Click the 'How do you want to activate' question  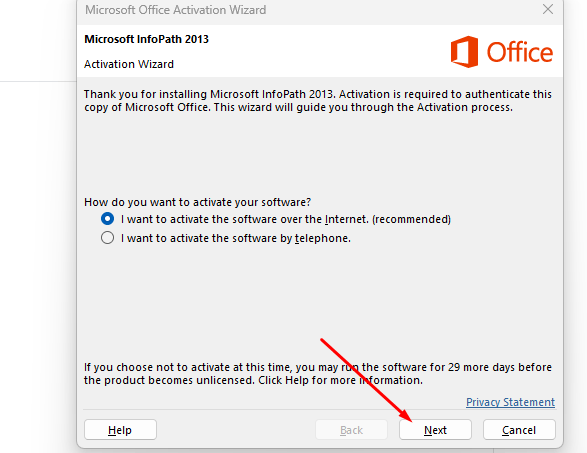coord(197,202)
